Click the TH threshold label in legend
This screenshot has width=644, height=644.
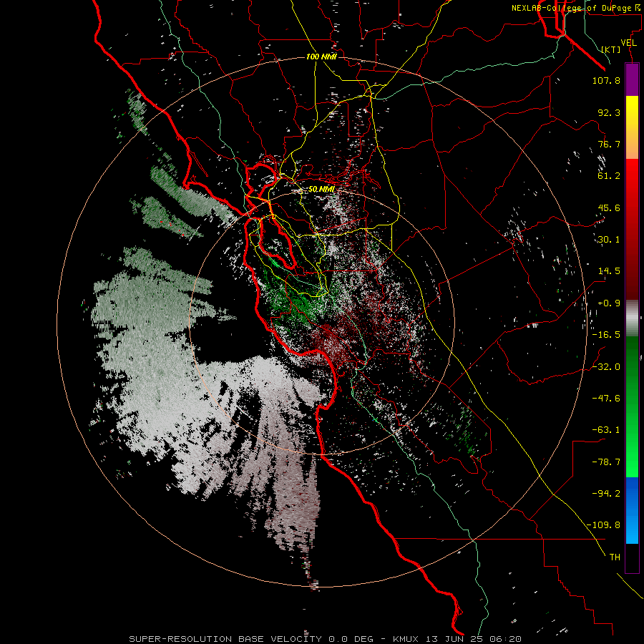click(x=615, y=557)
